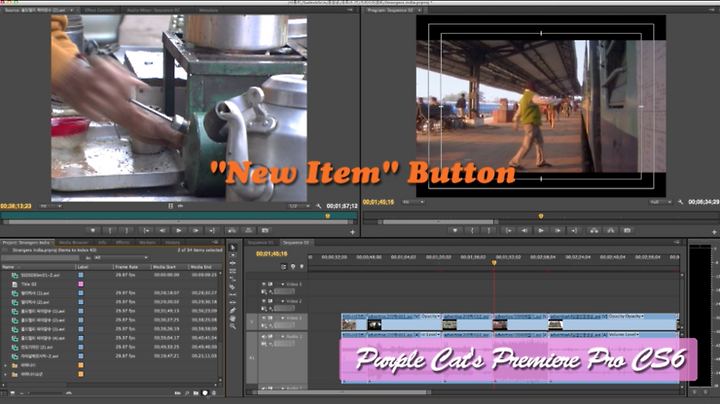Select the Zoom tool in Tools panel
Image resolution: width=720 pixels, height=404 pixels.
click(x=233, y=326)
